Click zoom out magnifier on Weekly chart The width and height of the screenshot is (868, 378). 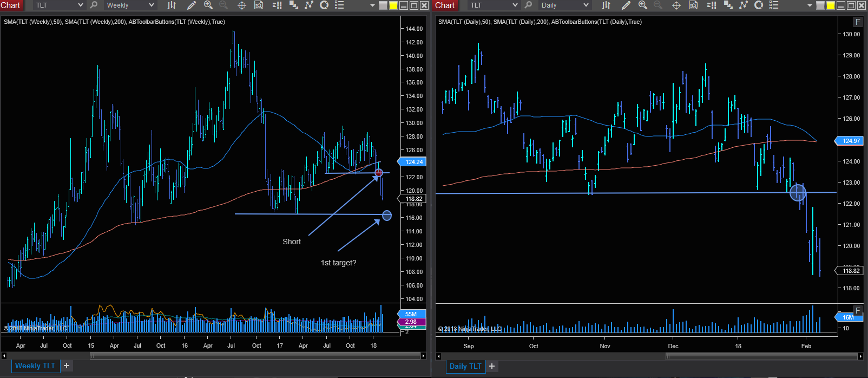223,5
